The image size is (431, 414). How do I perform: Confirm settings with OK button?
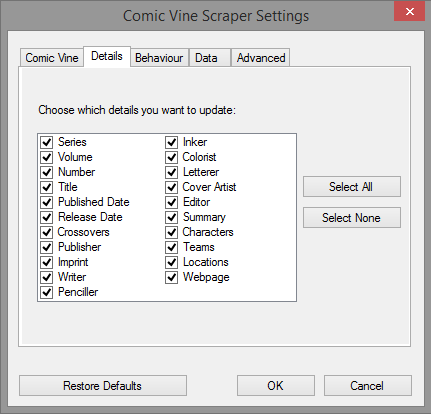(276, 386)
